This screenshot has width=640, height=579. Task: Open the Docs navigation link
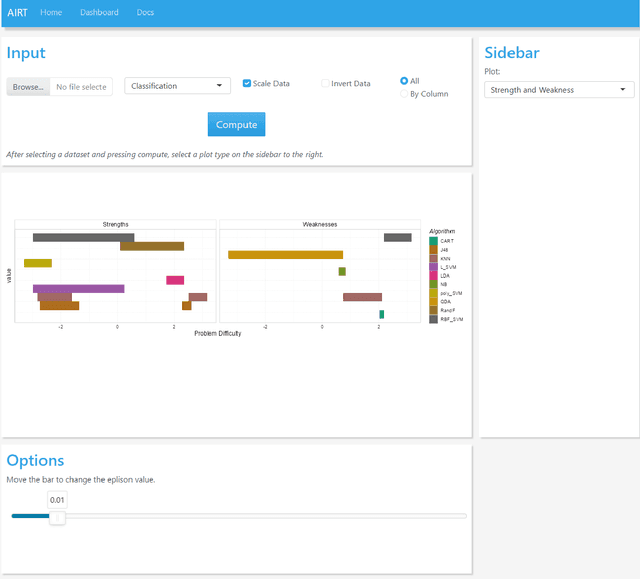coord(145,12)
